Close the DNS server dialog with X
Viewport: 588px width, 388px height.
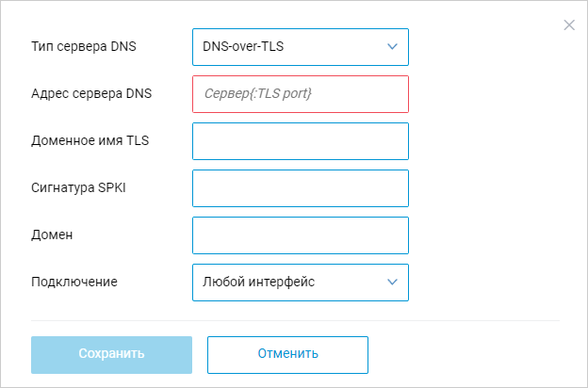(x=569, y=25)
